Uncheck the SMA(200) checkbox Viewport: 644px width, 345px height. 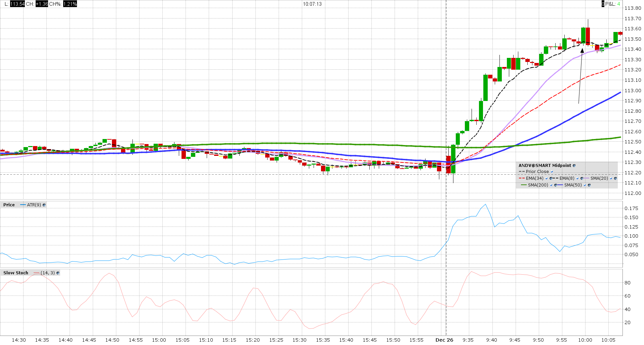click(x=551, y=185)
